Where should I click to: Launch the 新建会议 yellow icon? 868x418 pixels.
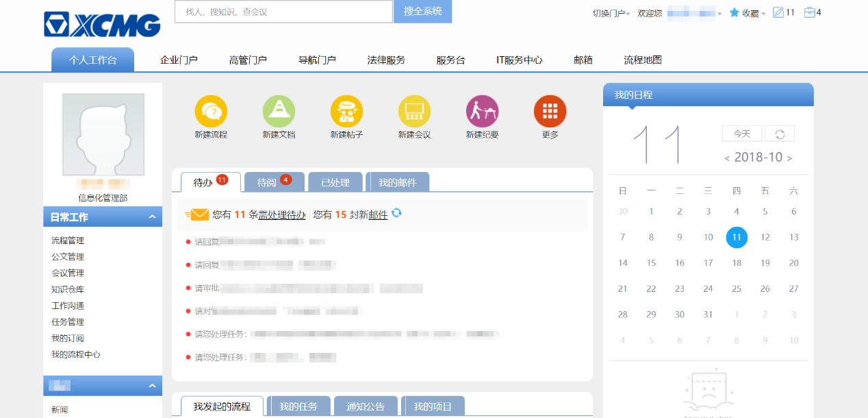(414, 111)
